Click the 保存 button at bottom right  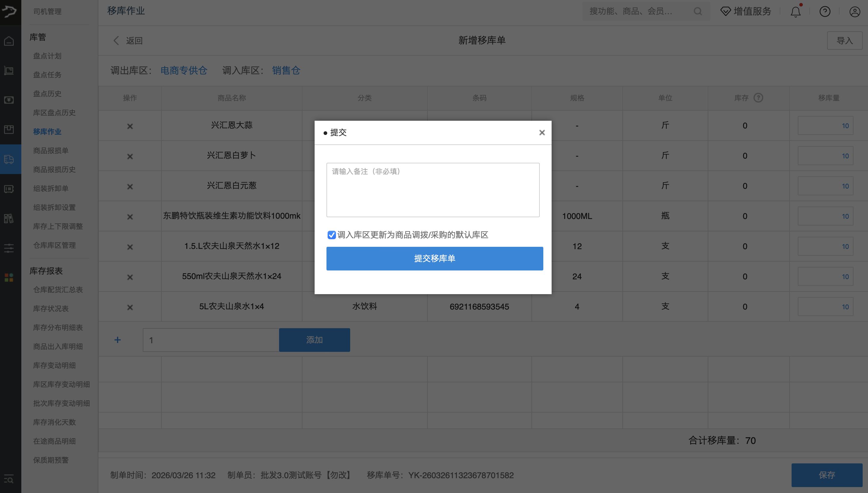[x=827, y=475]
